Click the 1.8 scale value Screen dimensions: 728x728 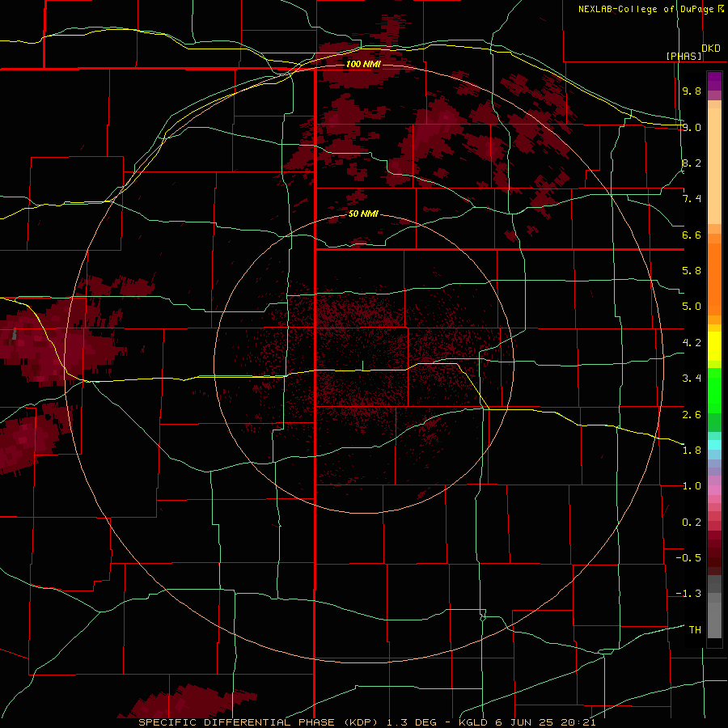pyautogui.click(x=692, y=451)
